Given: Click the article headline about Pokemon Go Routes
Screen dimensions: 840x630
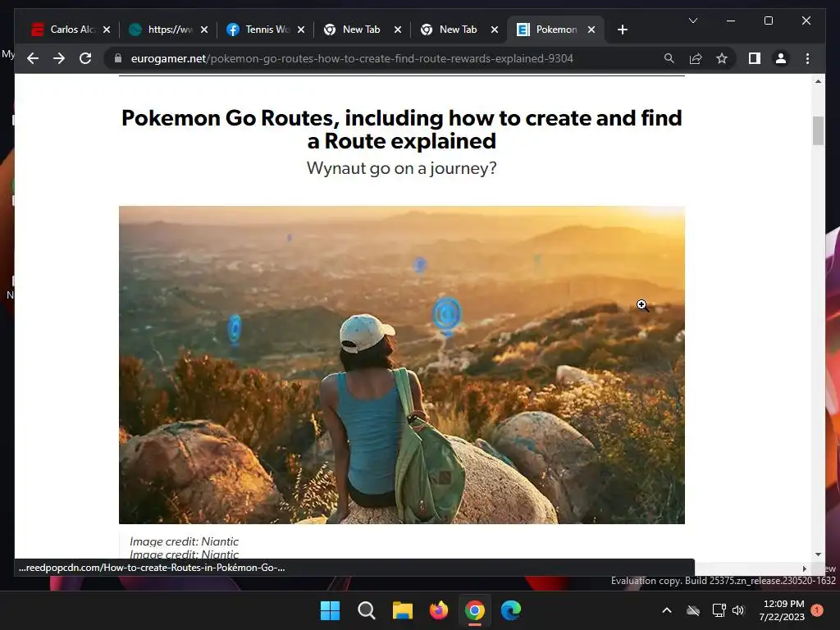Looking at the screenshot, I should pyautogui.click(x=402, y=129).
